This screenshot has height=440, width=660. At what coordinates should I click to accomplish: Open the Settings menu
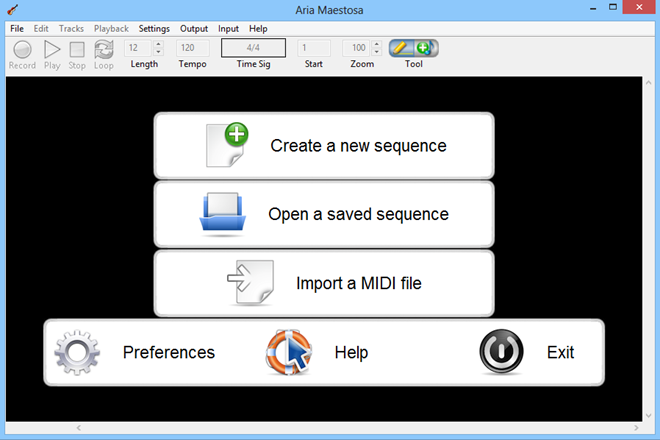click(x=154, y=29)
